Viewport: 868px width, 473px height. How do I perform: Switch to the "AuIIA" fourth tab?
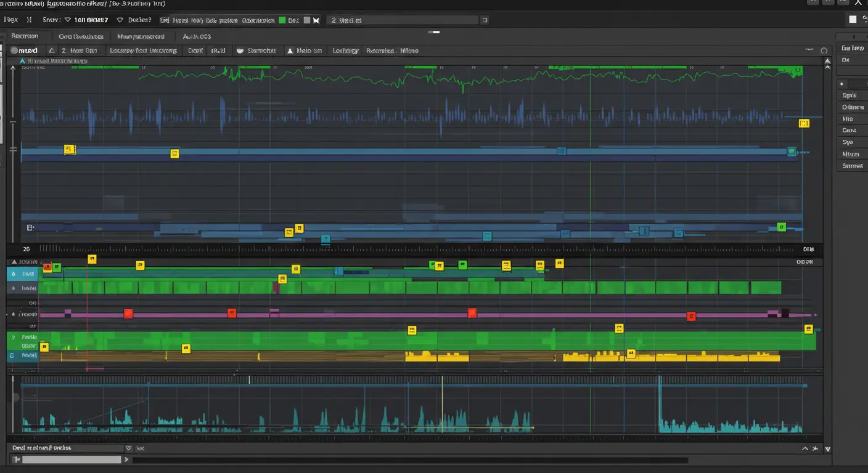[197, 36]
